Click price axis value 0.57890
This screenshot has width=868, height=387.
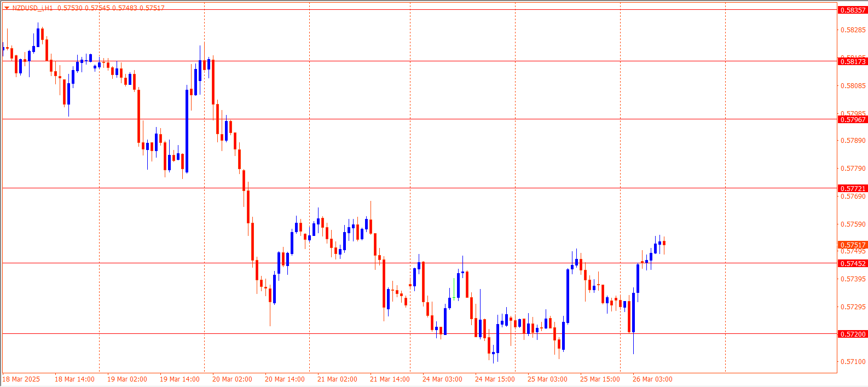853,140
